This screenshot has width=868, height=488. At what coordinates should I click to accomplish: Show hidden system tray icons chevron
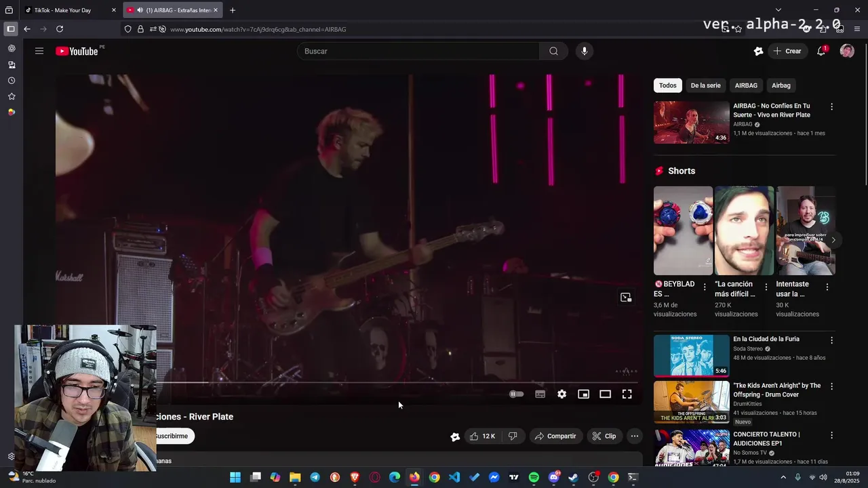pos(783,477)
